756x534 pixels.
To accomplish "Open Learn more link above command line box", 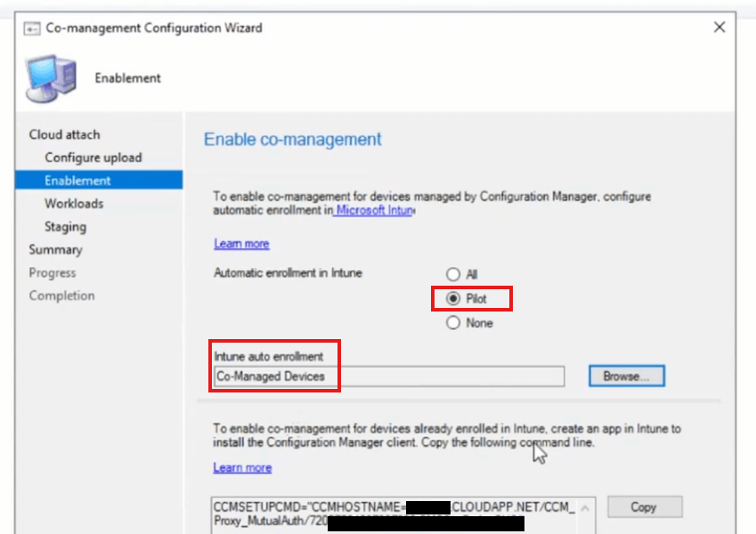I will [242, 467].
